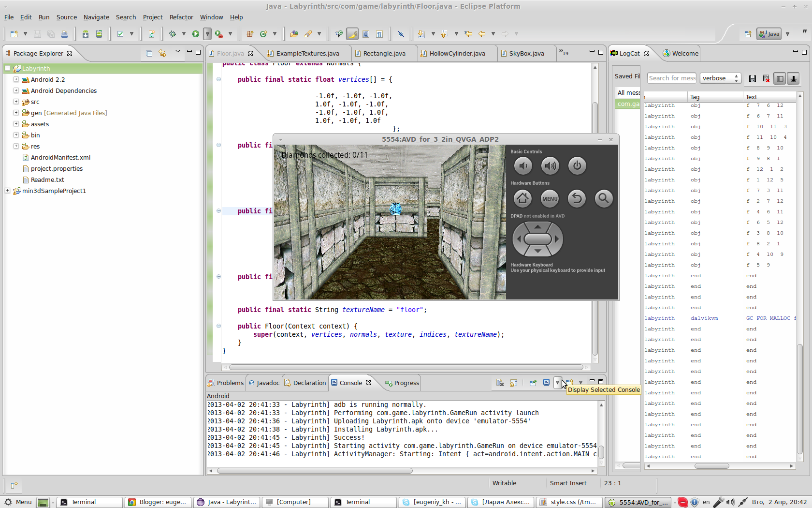Toggle LogCat scroll lock arrow button
The image size is (812, 508).
(x=793, y=78)
